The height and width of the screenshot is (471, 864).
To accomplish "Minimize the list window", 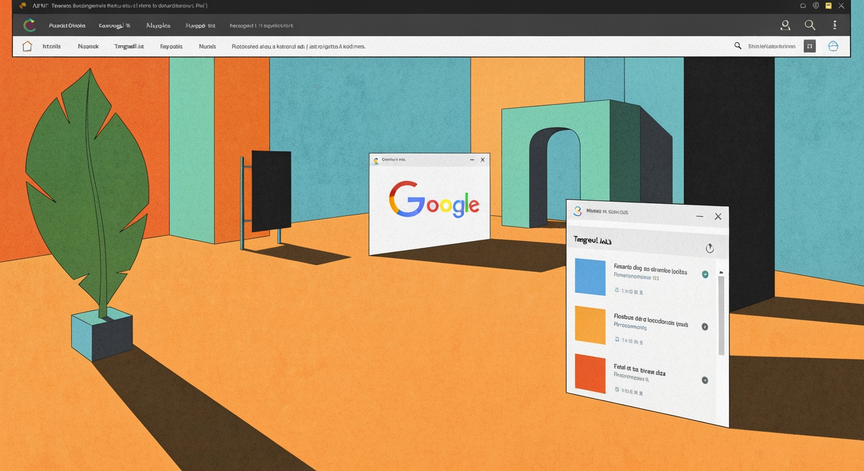I will (x=699, y=216).
